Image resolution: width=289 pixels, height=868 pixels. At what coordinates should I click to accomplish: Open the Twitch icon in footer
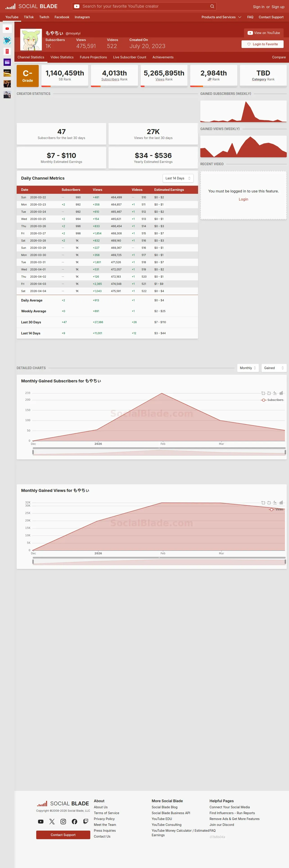click(x=86, y=822)
